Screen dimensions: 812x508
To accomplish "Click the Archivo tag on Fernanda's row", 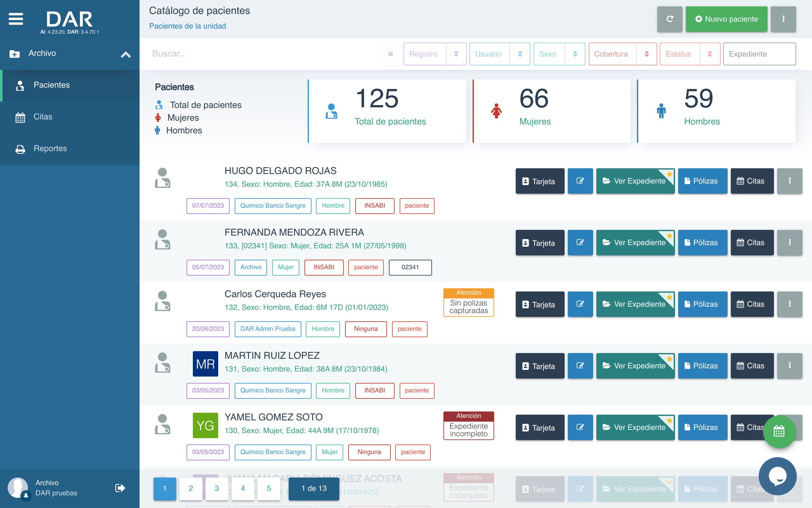I will 251,267.
